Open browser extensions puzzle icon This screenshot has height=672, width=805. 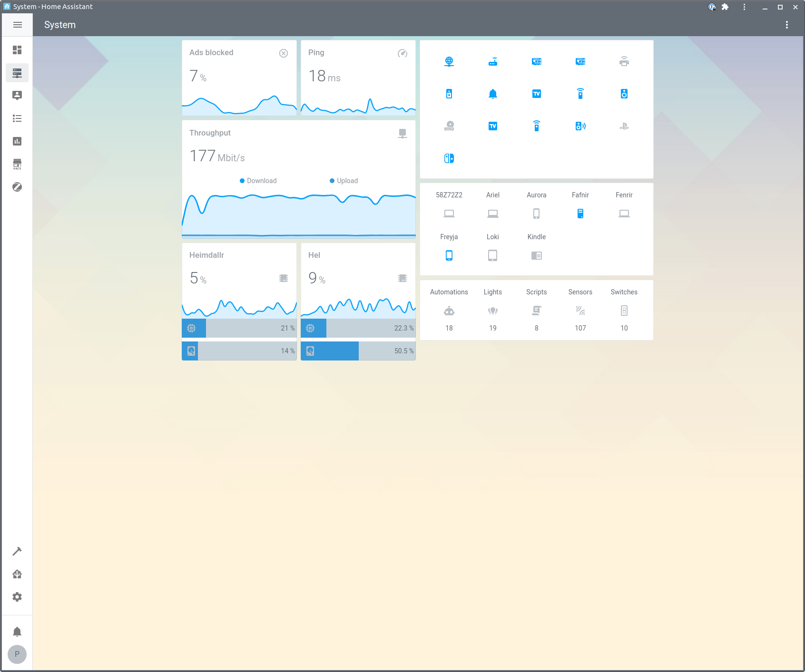tap(725, 7)
